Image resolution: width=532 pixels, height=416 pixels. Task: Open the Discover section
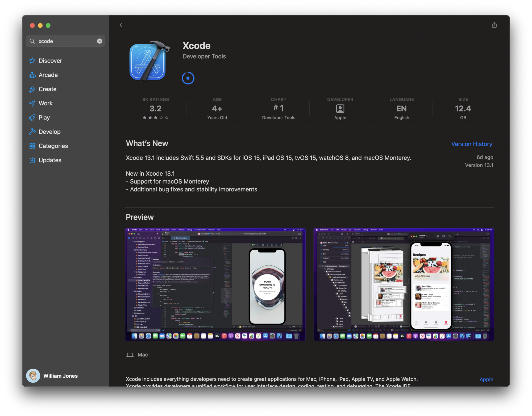[50, 61]
